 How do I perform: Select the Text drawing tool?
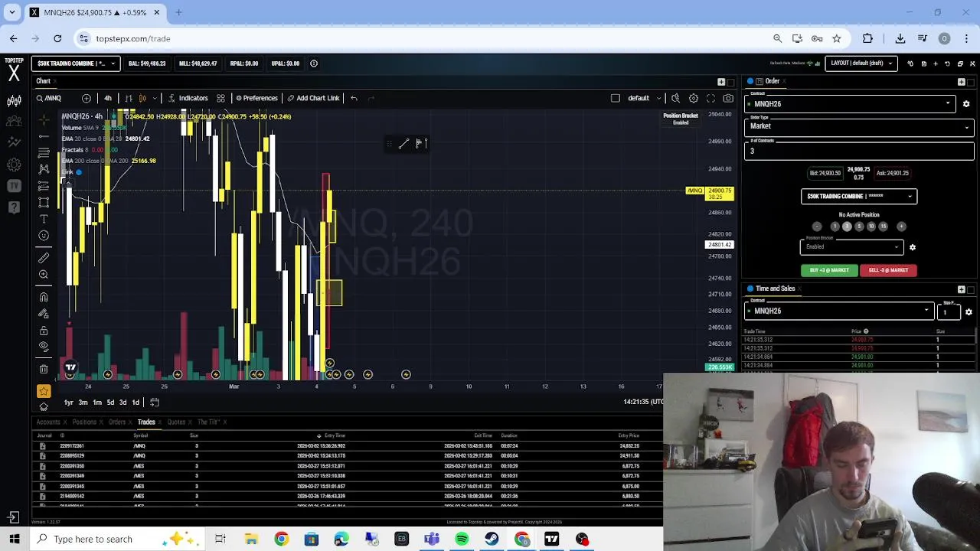click(x=44, y=219)
